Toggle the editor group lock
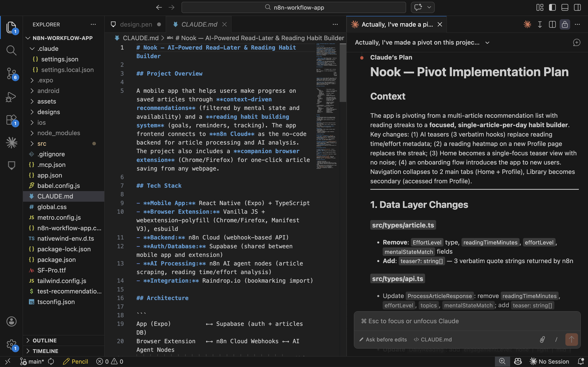Screen dimensions: 588x367 pyautogui.click(x=565, y=24)
